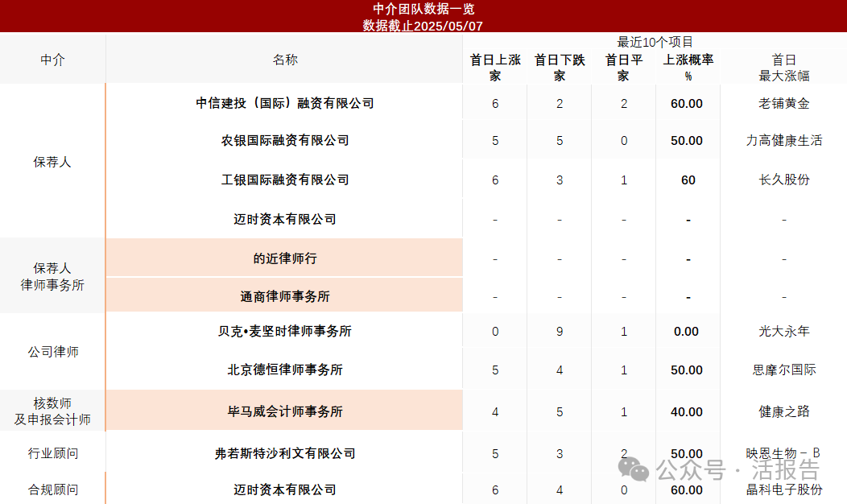Click 光大永年 in the 首日最大涨幅 column
The image size is (847, 504).
[x=784, y=331]
